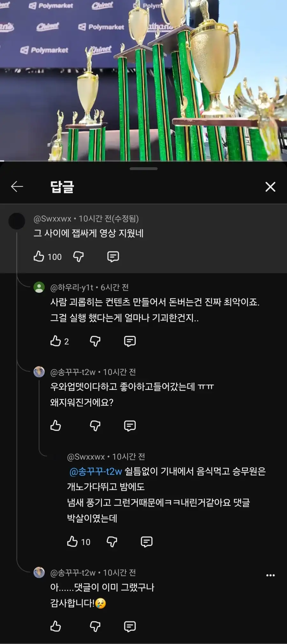Tap the drag handle above the 답글 panel
The height and width of the screenshot is (644, 287).
point(143,168)
